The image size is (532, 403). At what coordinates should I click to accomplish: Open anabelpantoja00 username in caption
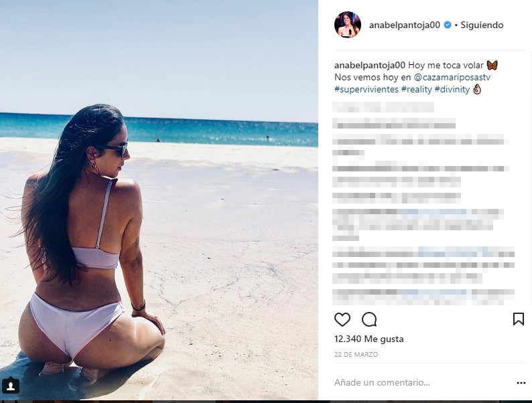[370, 65]
